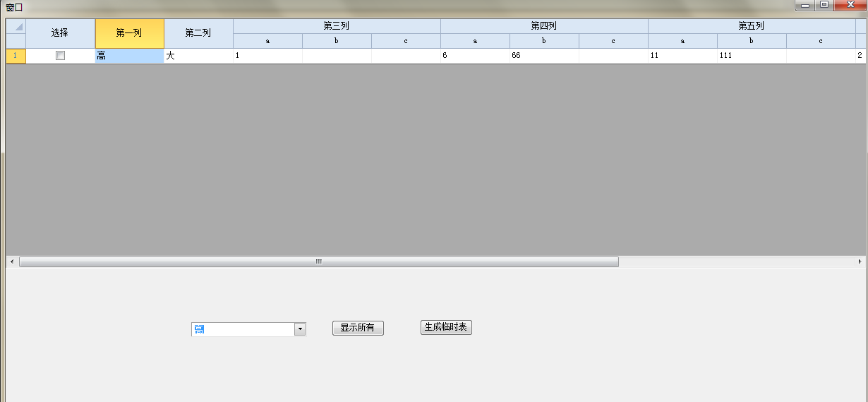Tick the checkbox in row 1
868x402 pixels.
point(61,56)
